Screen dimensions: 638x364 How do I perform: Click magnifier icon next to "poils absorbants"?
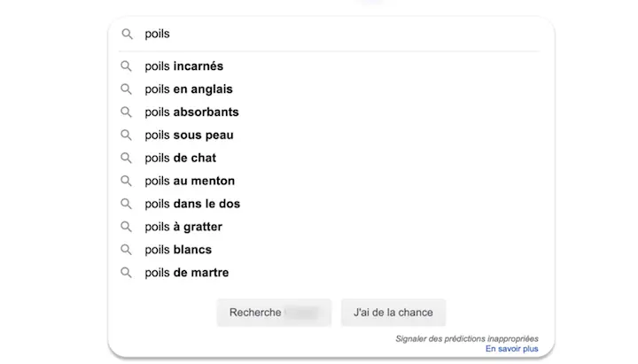[127, 112]
